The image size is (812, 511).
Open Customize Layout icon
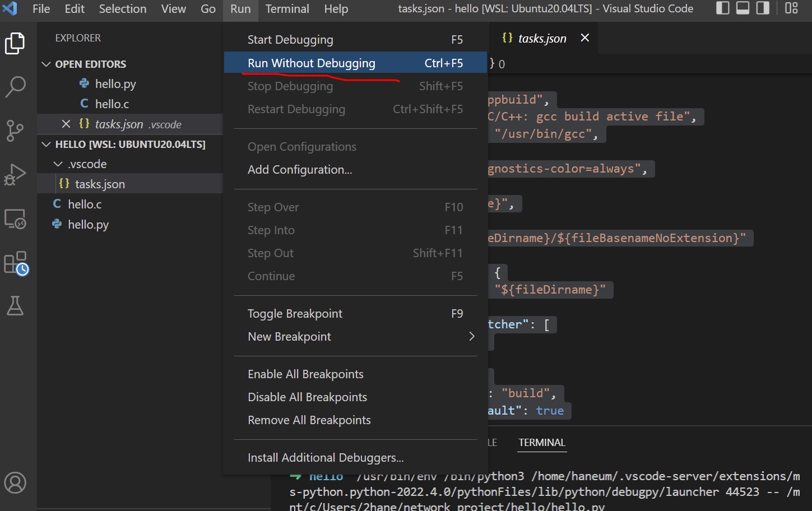(x=791, y=8)
